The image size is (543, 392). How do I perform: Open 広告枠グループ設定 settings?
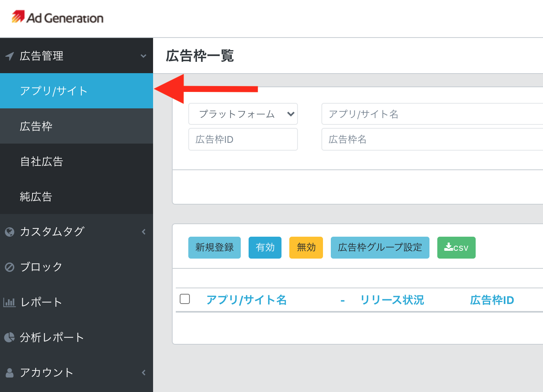click(380, 247)
